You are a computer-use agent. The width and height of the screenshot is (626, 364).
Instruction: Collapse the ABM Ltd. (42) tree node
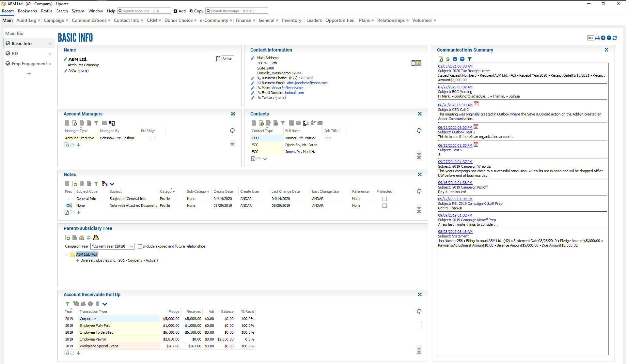pyautogui.click(x=67, y=255)
